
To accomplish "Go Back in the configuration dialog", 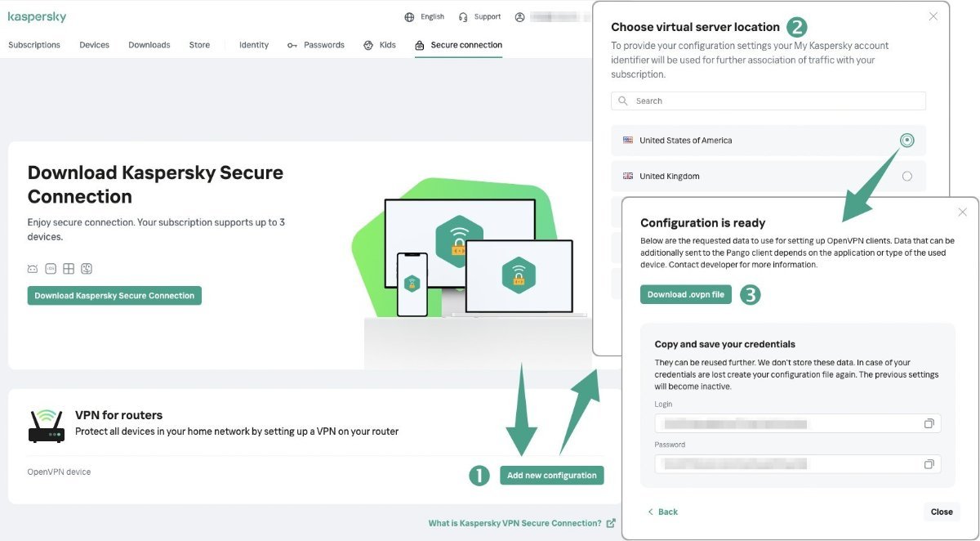I will (662, 512).
